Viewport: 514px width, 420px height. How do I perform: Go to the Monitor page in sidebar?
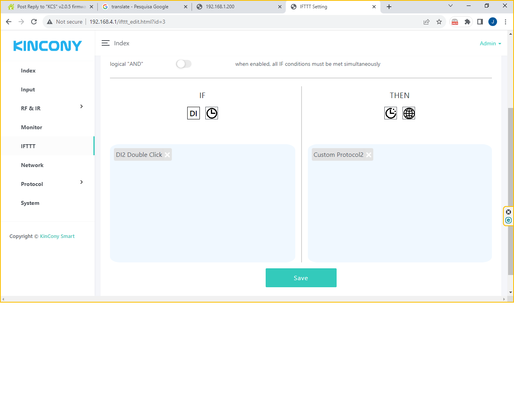click(x=32, y=127)
